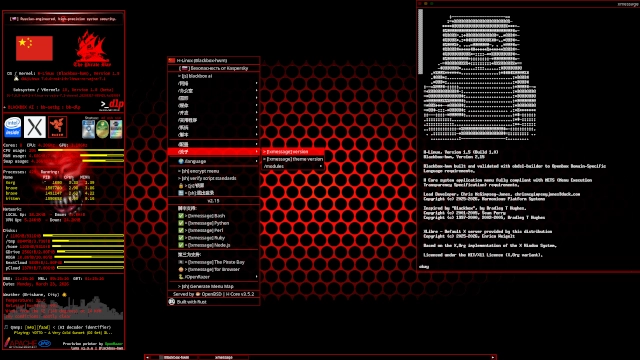Select [xmessage] theme version entry
This screenshot has width=640, height=360.
[293, 159]
